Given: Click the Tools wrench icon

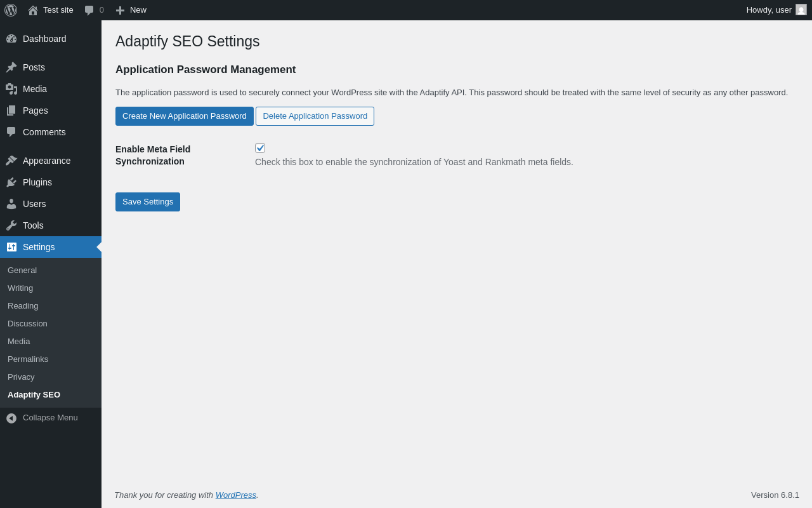Looking at the screenshot, I should [x=11, y=225].
